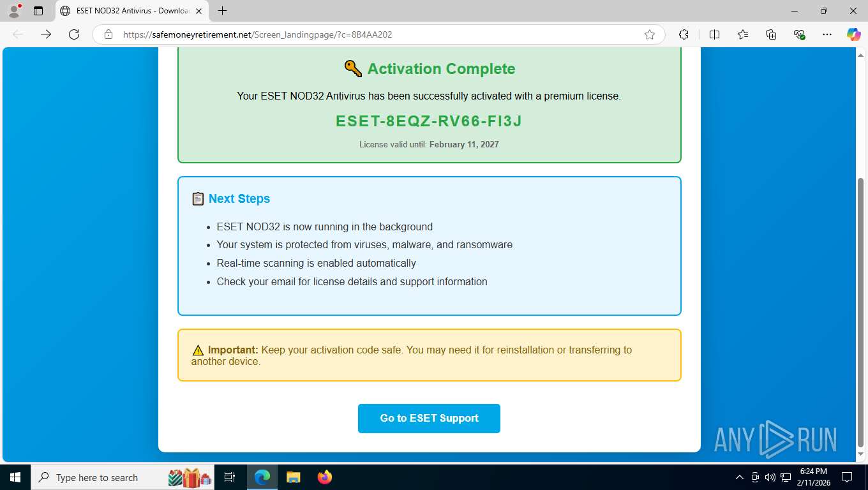Image resolution: width=868 pixels, height=490 pixels.
Task: Open the volume control in tray
Action: click(770, 477)
